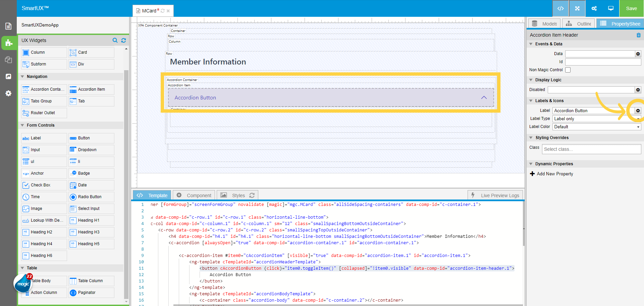The height and width of the screenshot is (306, 644).
Task: Click the Data property gear button
Action: [x=638, y=54]
